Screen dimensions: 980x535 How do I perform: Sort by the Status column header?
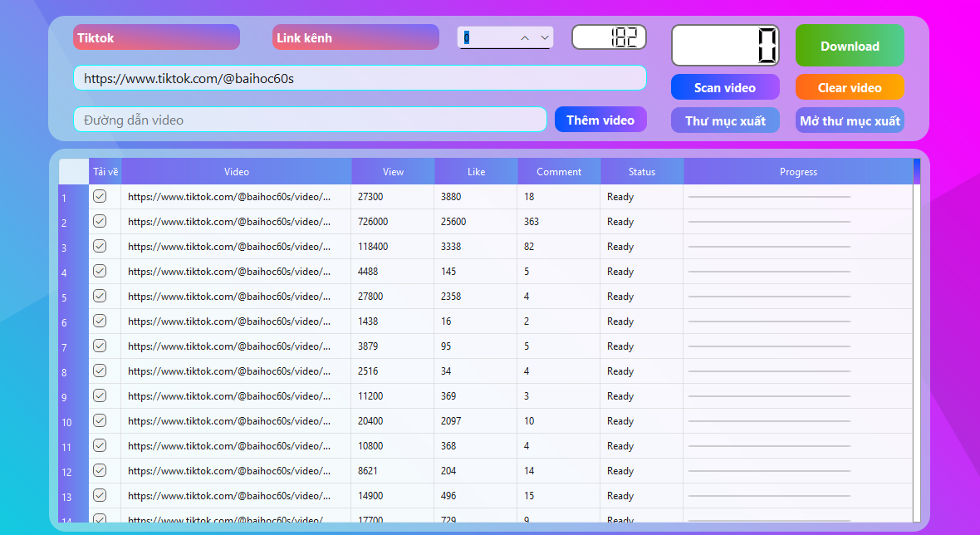pos(642,171)
